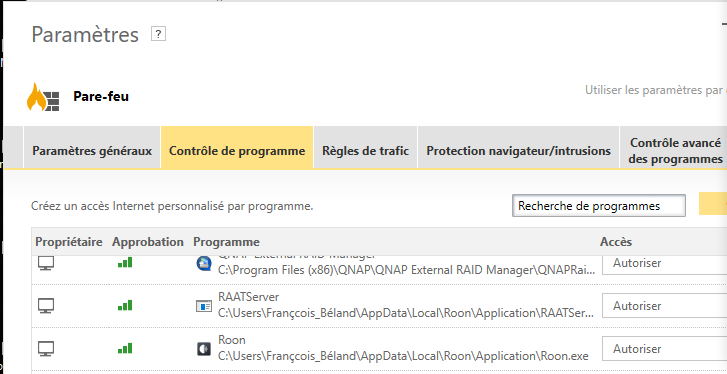Screen dimensions: 727x374
Task: Click the approval bars icon for RAATServer
Action: click(x=125, y=305)
